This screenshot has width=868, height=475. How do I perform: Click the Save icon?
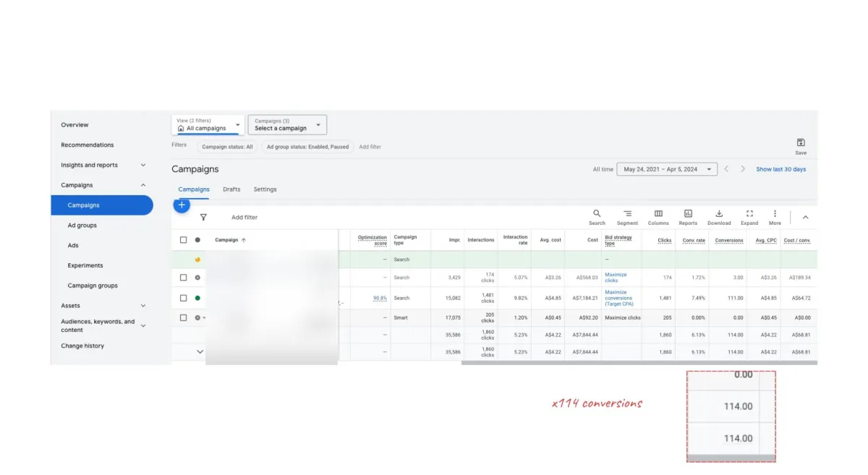[801, 146]
